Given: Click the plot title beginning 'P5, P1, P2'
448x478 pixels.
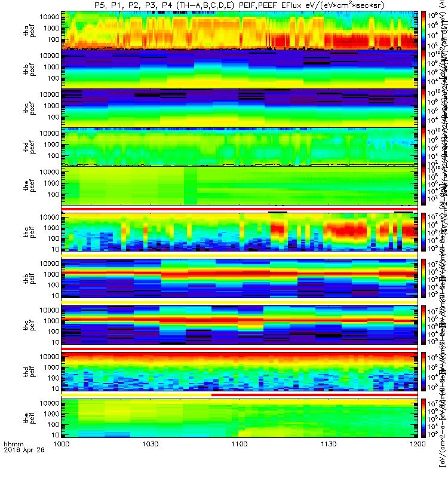Looking at the screenshot, I should tap(240, 5).
